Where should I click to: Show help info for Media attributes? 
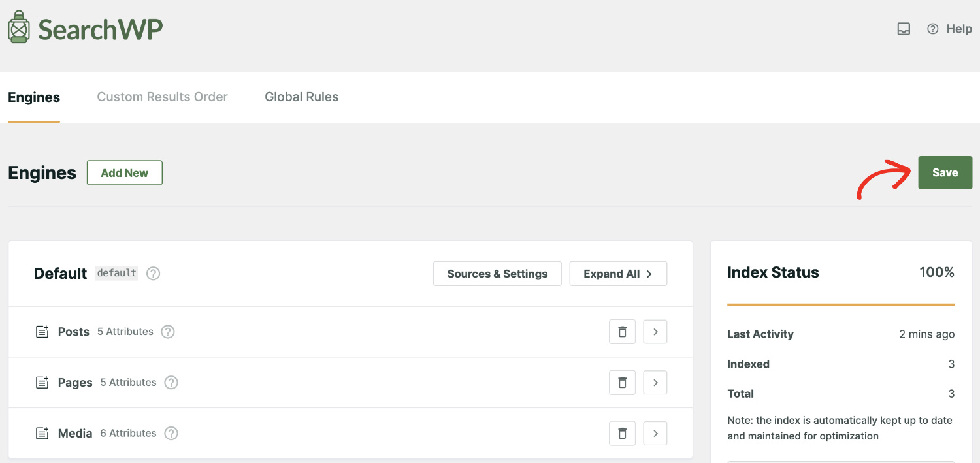click(x=171, y=433)
